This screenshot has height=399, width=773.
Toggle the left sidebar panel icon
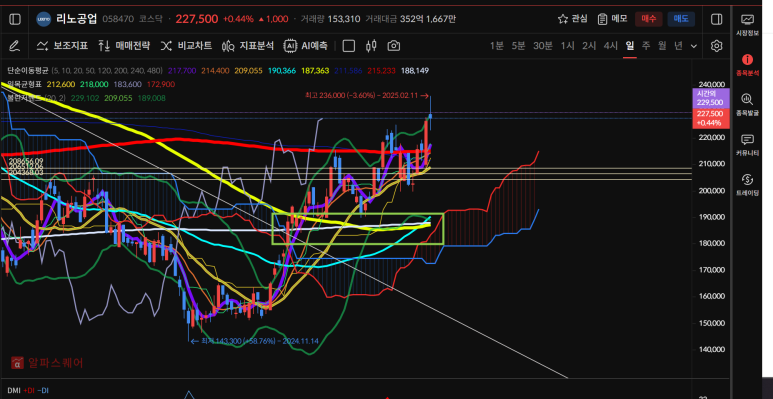click(15, 19)
